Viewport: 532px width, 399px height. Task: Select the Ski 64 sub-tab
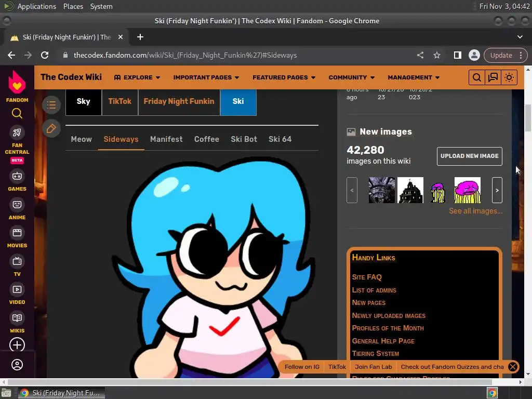pos(280,139)
